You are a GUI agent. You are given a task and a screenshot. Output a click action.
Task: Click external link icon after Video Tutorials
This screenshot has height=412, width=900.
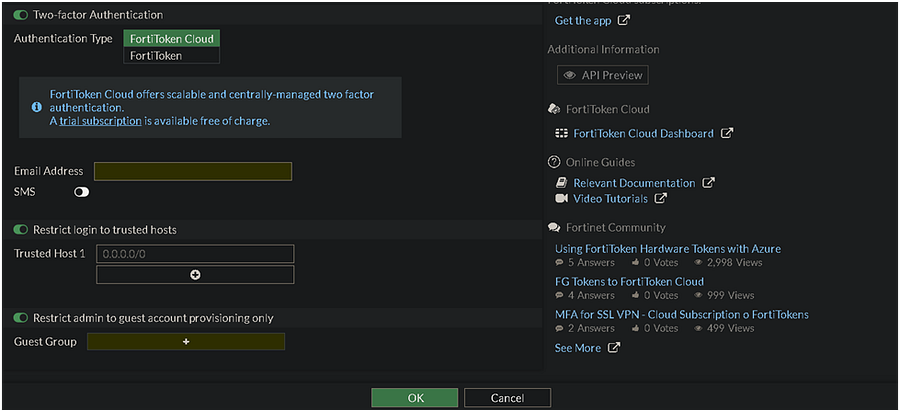[x=661, y=199]
